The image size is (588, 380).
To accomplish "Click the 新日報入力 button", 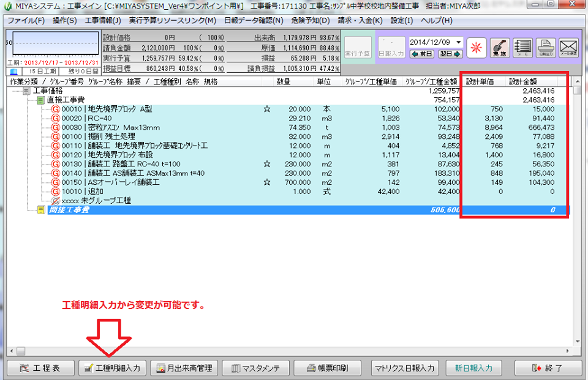I will [x=473, y=368].
